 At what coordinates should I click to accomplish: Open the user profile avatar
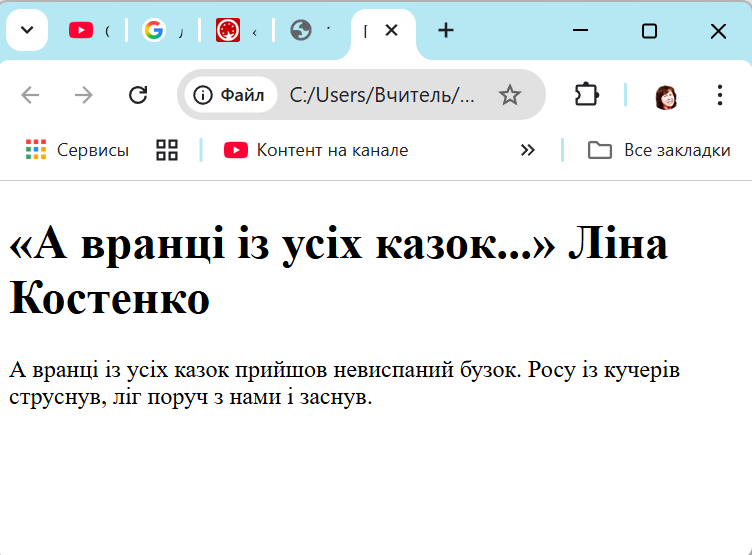(666, 96)
